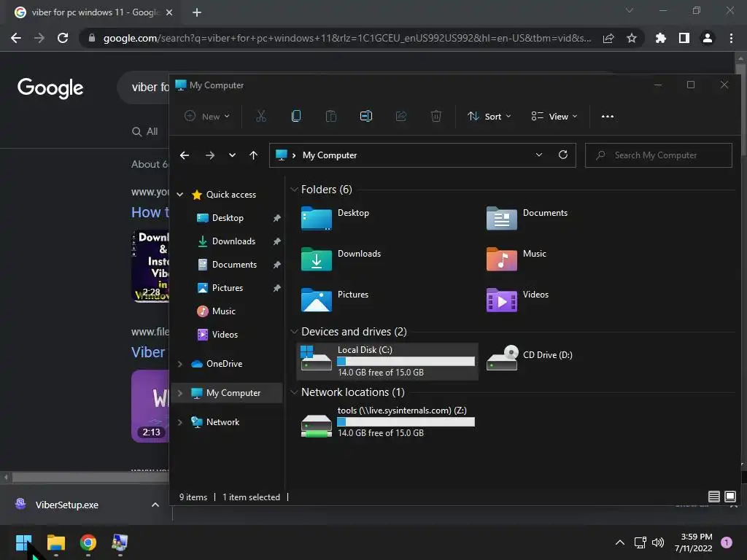This screenshot has height=560, width=747.
Task: Expand address bar history dropdown
Action: 539,155
